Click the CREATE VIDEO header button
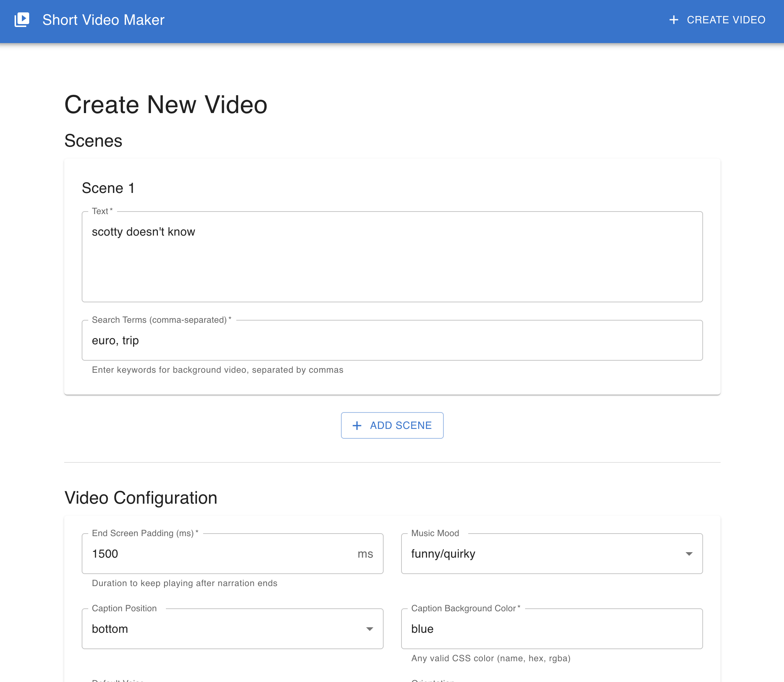Screen dimensions: 784x682 point(717,20)
